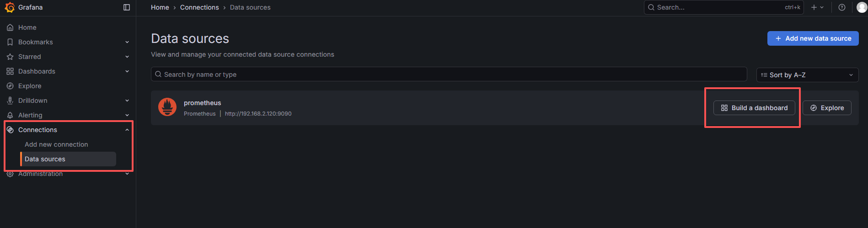The image size is (868, 228).
Task: Collapse the Connections section chevron
Action: [x=127, y=130]
